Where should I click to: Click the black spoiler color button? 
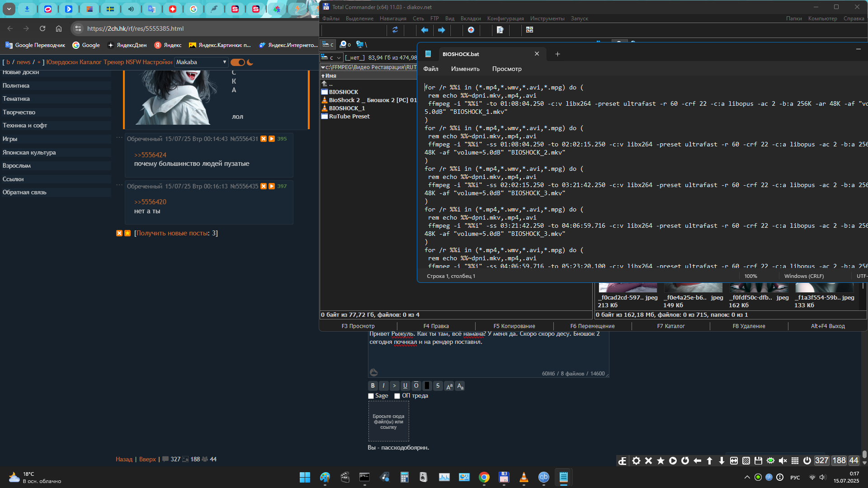[427, 386]
